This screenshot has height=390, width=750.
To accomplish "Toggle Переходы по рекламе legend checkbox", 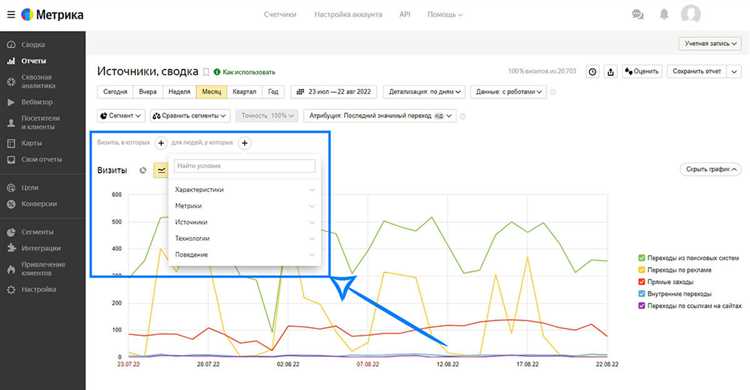I will pyautogui.click(x=642, y=270).
